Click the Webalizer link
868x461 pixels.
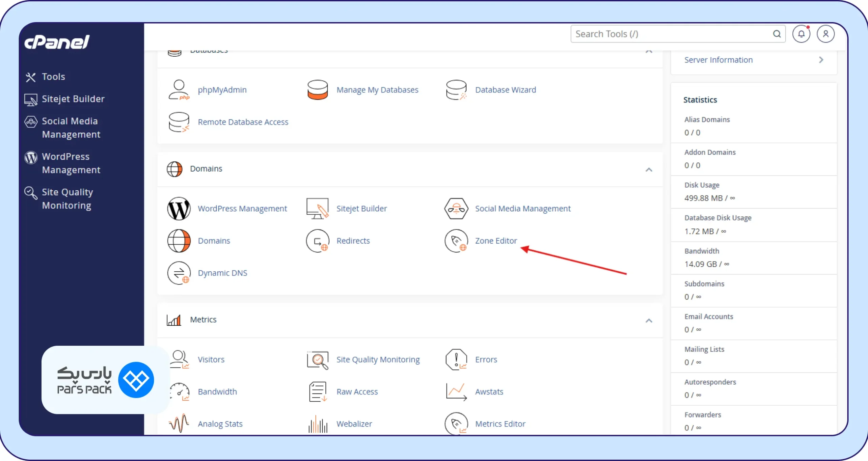354,424
